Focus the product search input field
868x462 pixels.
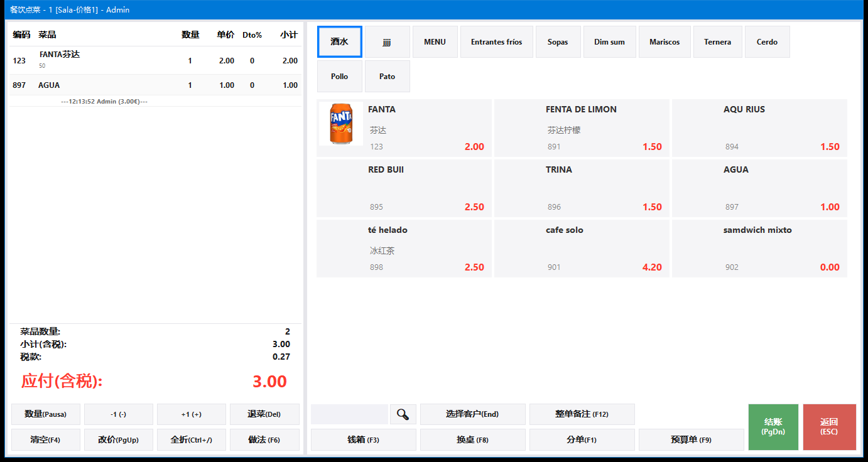point(349,414)
